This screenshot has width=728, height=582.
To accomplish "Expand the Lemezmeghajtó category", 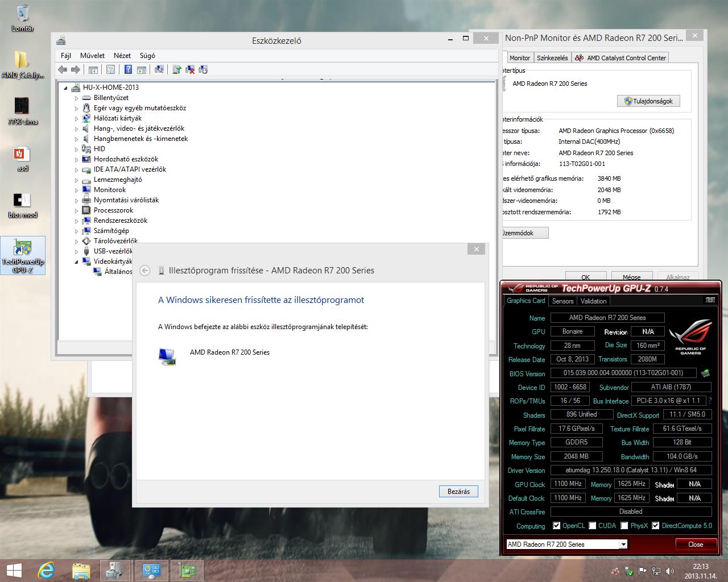I will pos(76,180).
